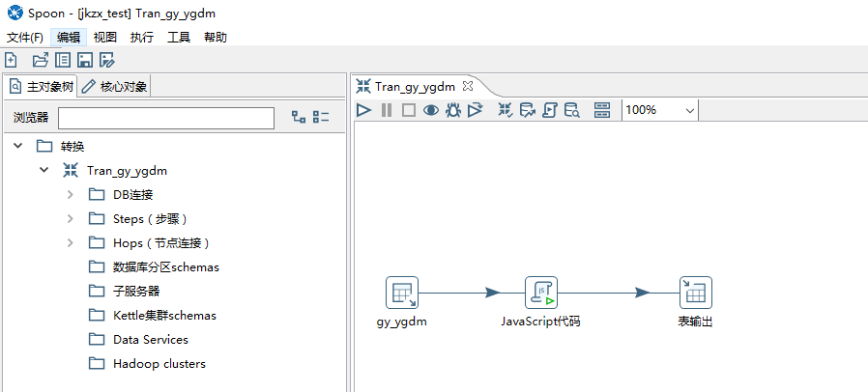Image resolution: width=868 pixels, height=392 pixels.
Task: Click the 表输出 step label text
Action: [695, 322]
